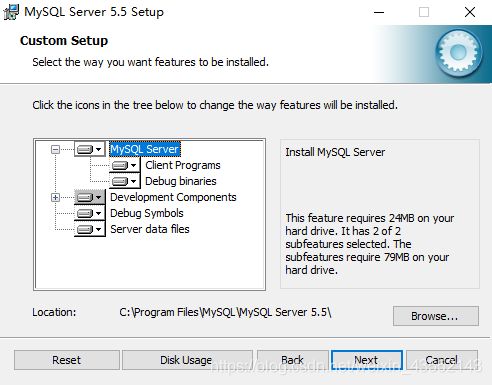Open Debug binaries feature drive icon

point(124,181)
